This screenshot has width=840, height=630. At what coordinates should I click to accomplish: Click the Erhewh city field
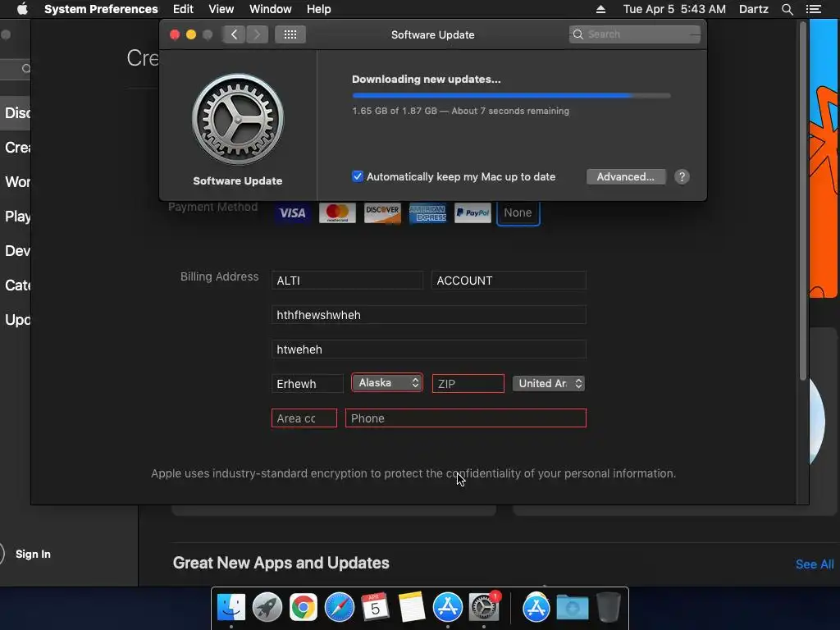pos(308,384)
